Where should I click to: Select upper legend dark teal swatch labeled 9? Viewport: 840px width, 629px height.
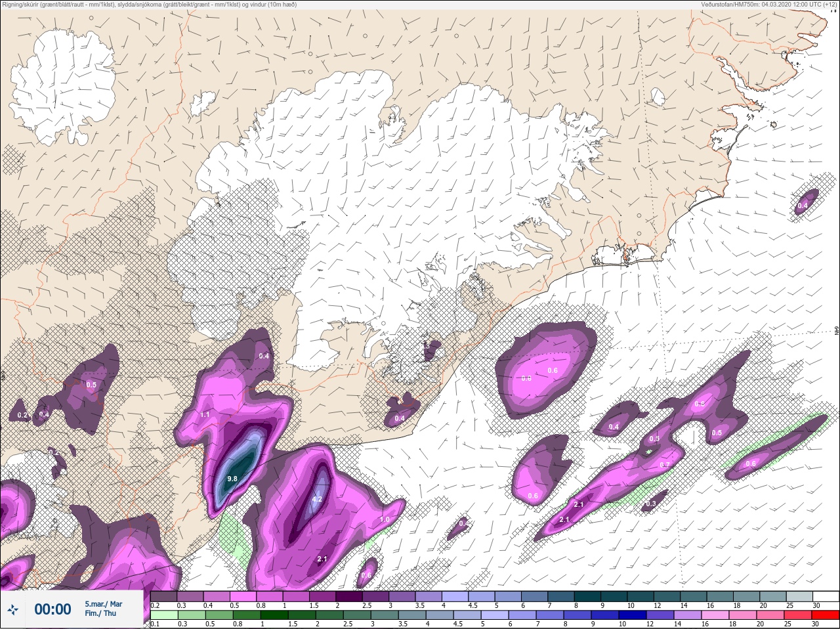coord(614,596)
